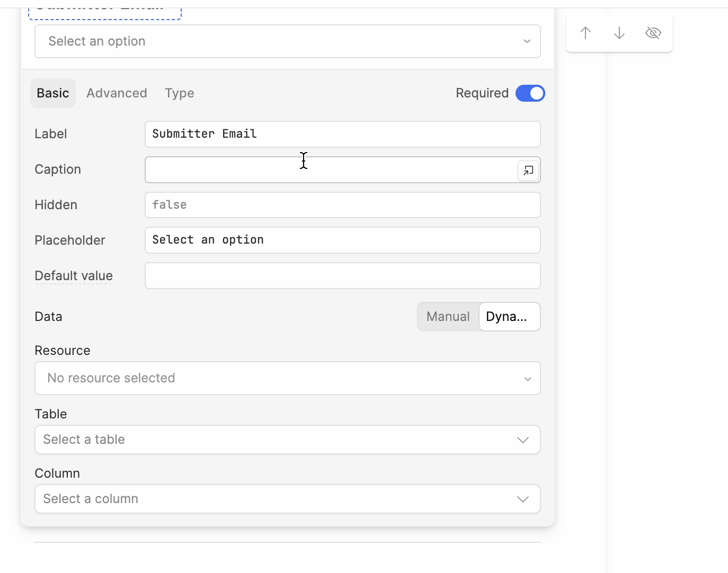The image size is (728, 573).
Task: Focus the Default value input
Action: click(x=343, y=276)
